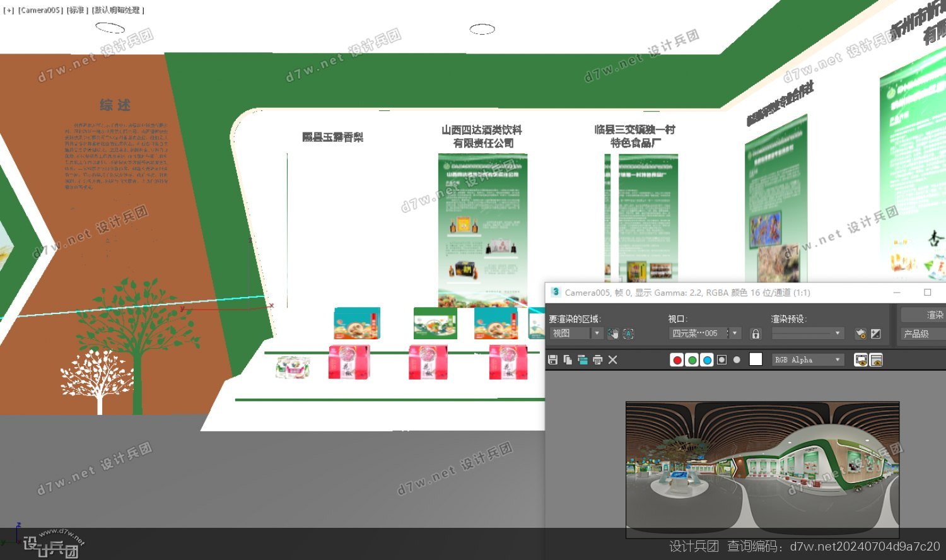Toggle UI overlay display icon
946x560 pixels.
861,359
